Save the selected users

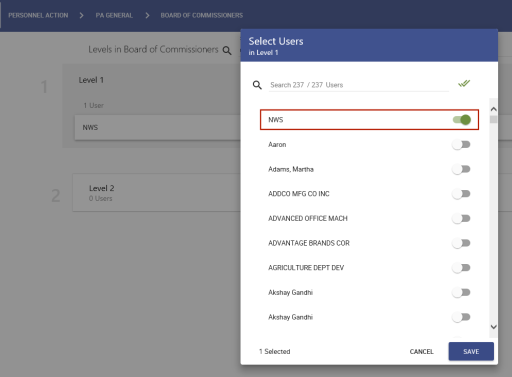click(x=471, y=351)
